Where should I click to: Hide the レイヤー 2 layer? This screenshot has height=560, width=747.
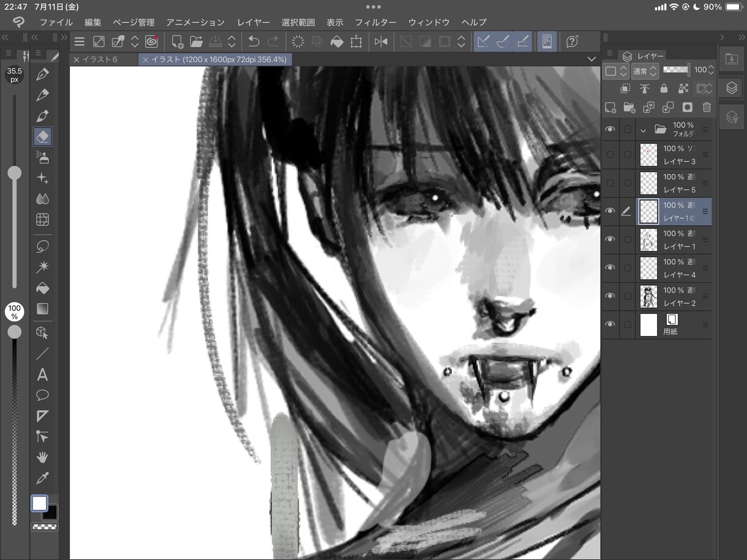point(610,296)
